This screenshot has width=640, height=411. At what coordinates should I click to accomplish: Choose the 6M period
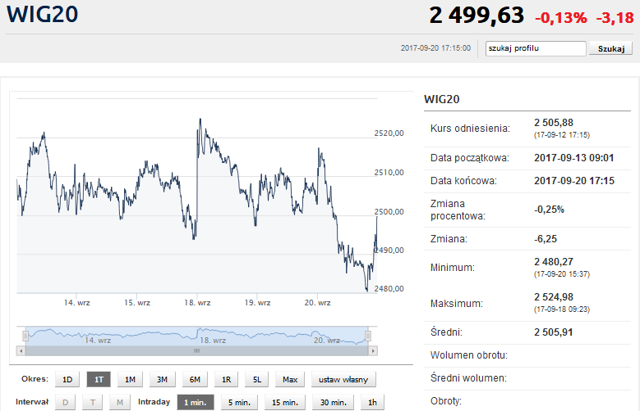coord(194,380)
